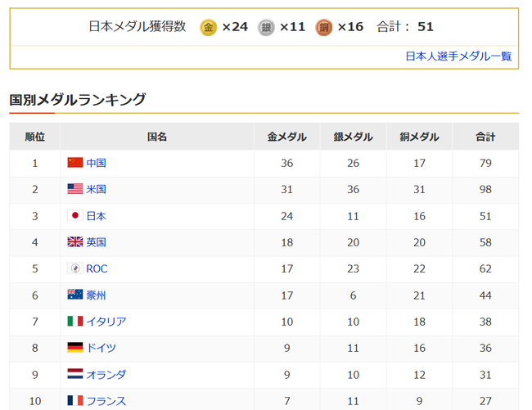This screenshot has width=532, height=410.
Task: Click the 合計 column header
Action: (x=485, y=137)
